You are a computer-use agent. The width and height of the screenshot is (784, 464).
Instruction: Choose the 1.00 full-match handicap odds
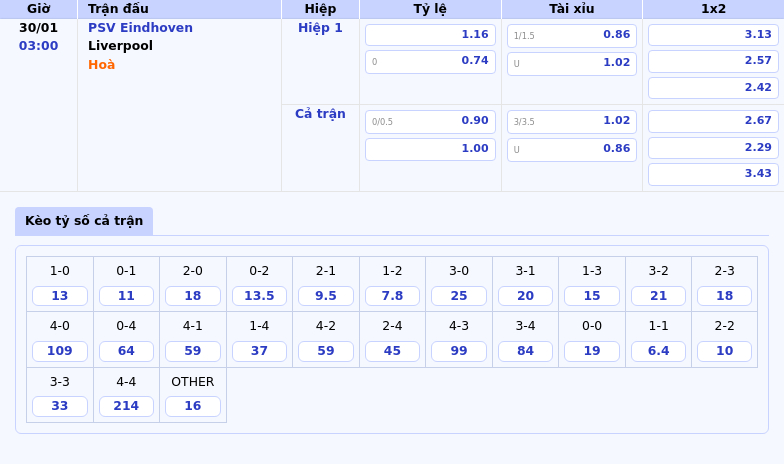(x=430, y=149)
